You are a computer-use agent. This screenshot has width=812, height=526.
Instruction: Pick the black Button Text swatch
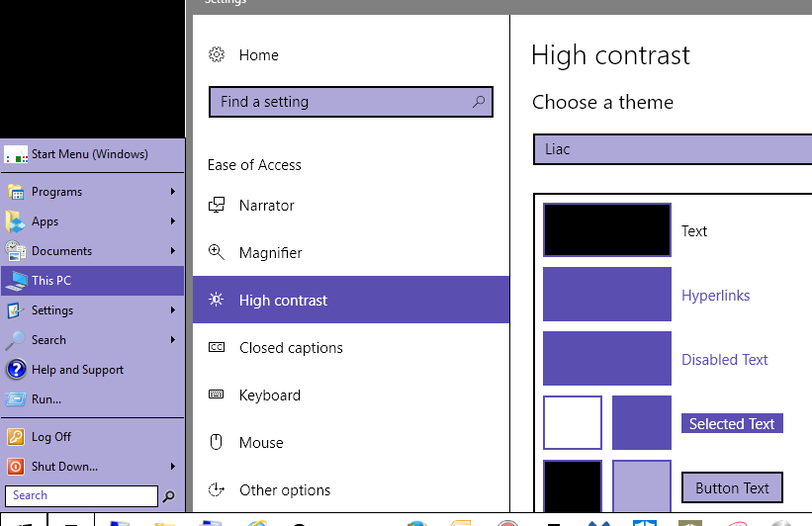[573, 485]
